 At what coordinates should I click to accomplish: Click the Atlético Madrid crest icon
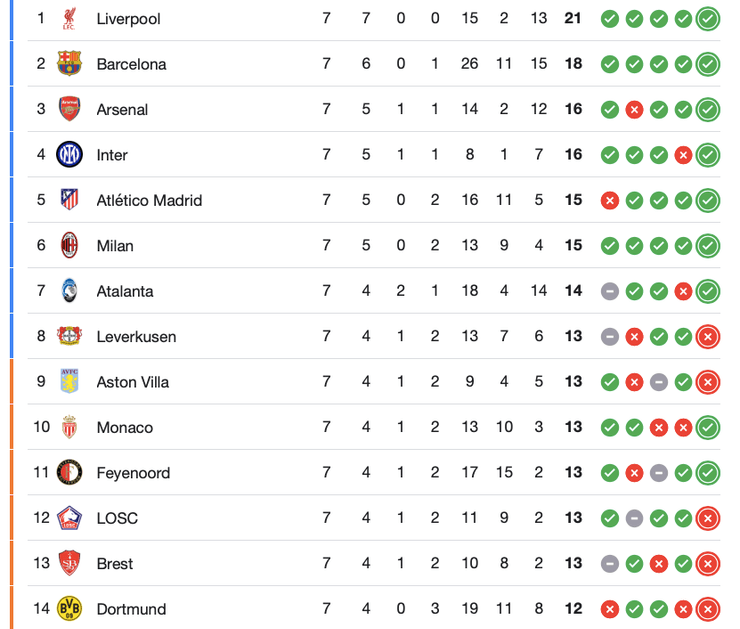coord(69,200)
